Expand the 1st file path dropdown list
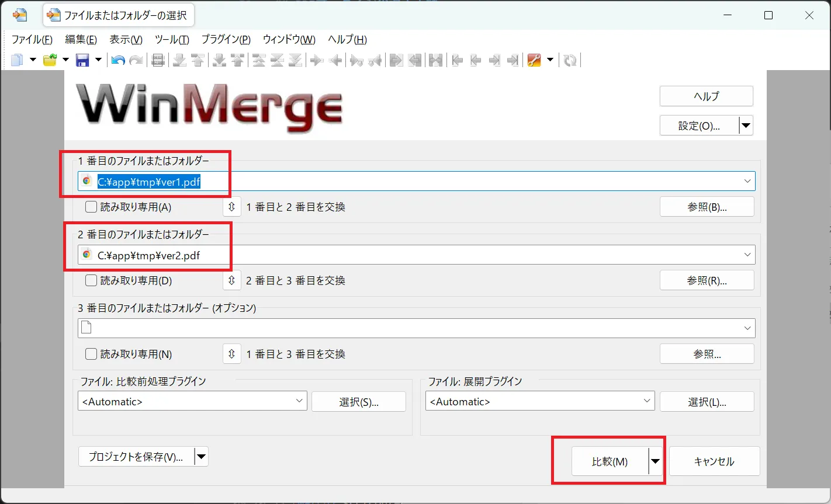The image size is (831, 504). pyautogui.click(x=747, y=181)
